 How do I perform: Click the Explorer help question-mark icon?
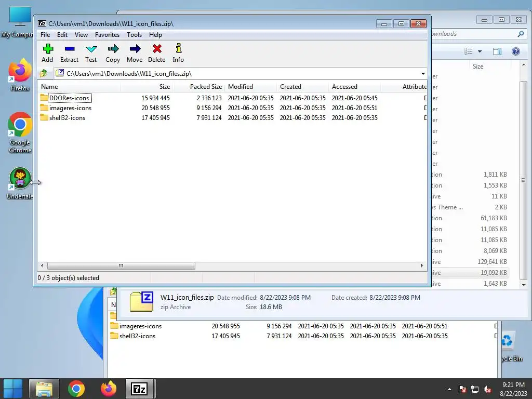[516, 51]
